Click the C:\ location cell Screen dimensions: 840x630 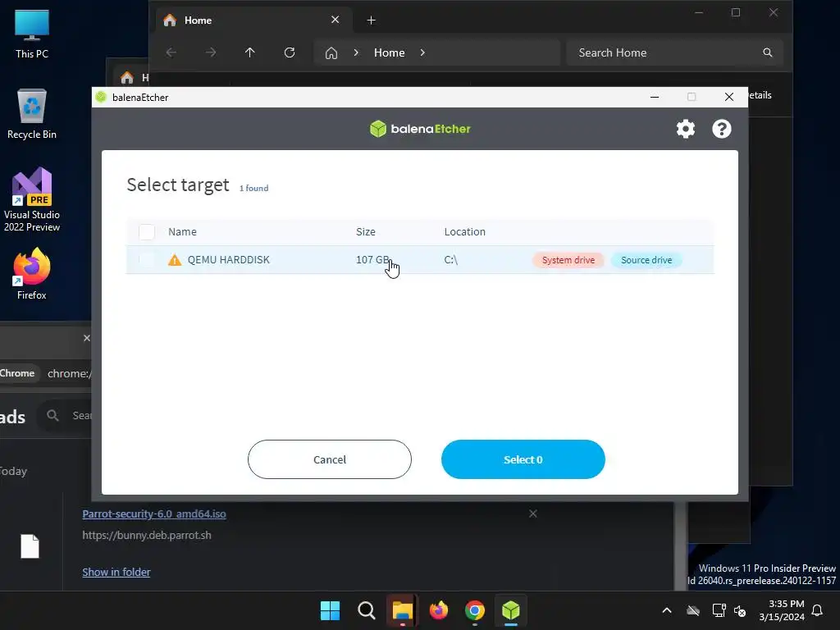(x=450, y=260)
